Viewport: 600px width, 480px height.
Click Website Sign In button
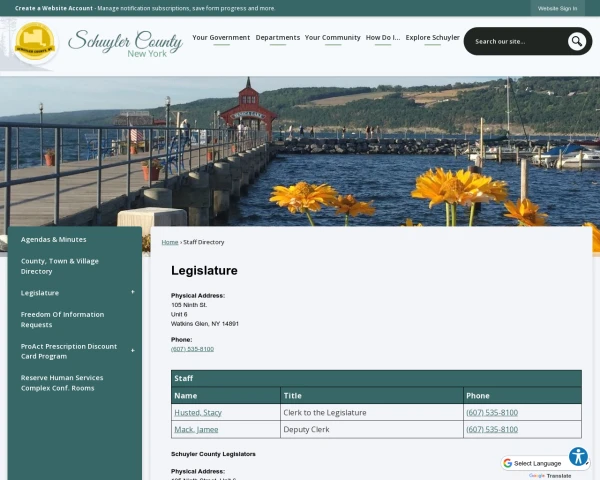point(558,8)
